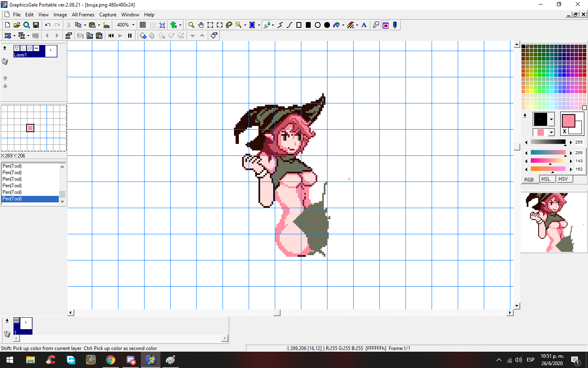
Task: Open the Window menu
Action: [130, 14]
